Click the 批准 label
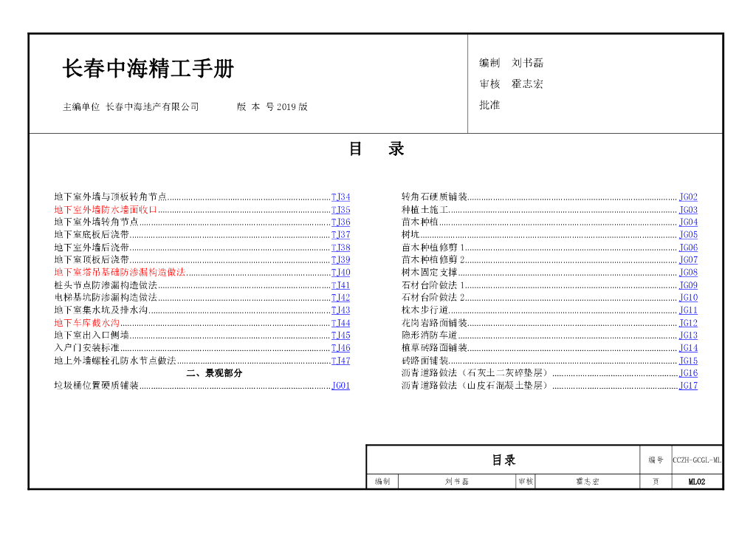The height and width of the screenshot is (535, 756). click(490, 105)
